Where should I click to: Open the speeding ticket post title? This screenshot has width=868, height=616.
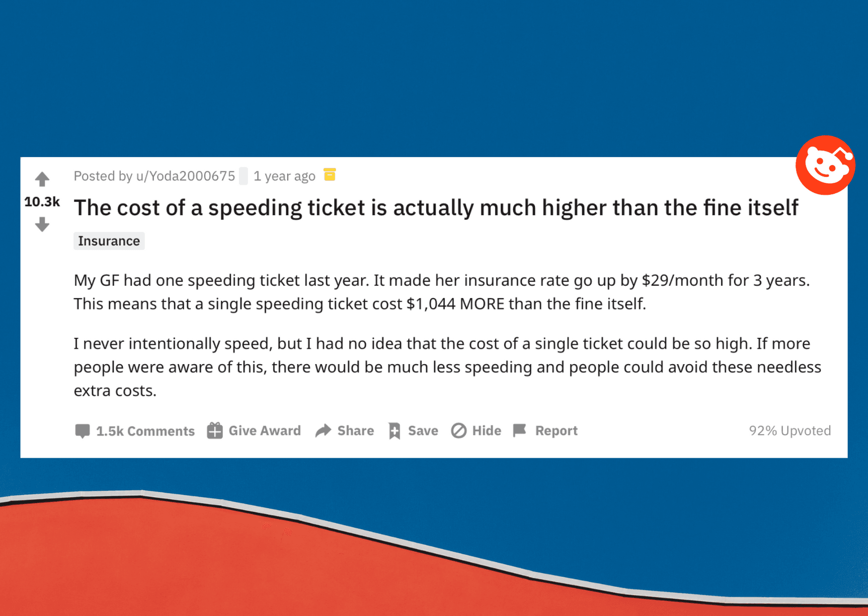pyautogui.click(x=436, y=208)
